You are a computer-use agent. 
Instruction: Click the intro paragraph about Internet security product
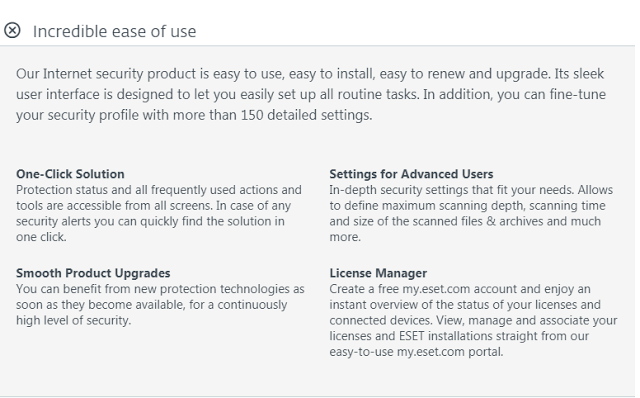pos(311,94)
